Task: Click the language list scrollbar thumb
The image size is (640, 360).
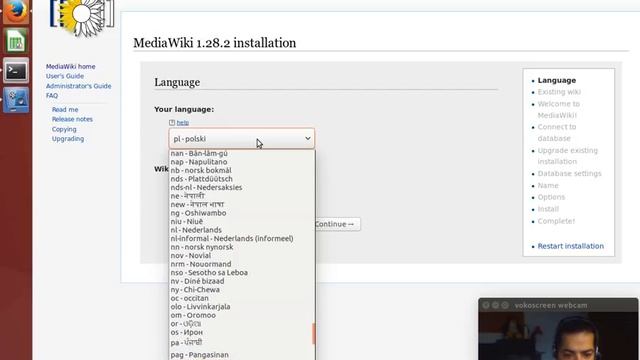Action: click(313, 334)
